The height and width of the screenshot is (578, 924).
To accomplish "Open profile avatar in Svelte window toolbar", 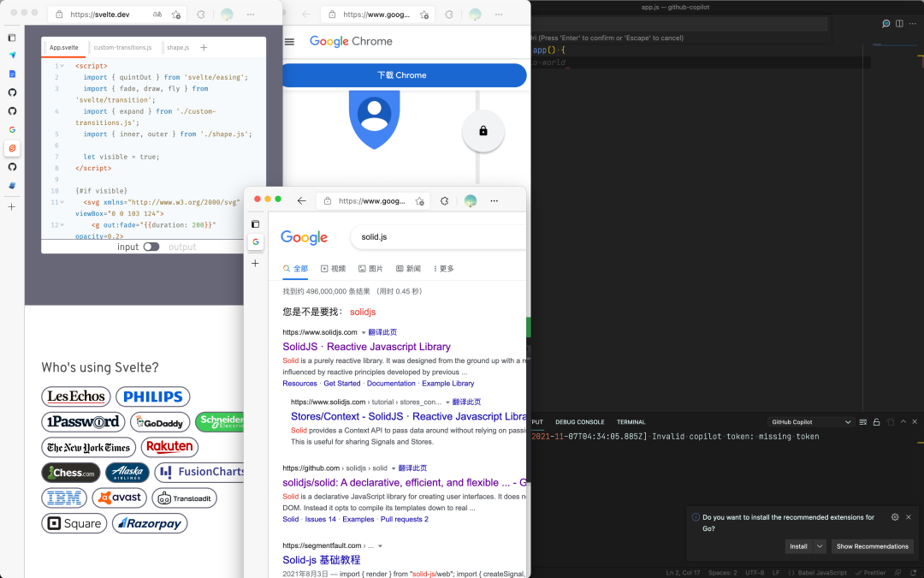I will coord(227,15).
